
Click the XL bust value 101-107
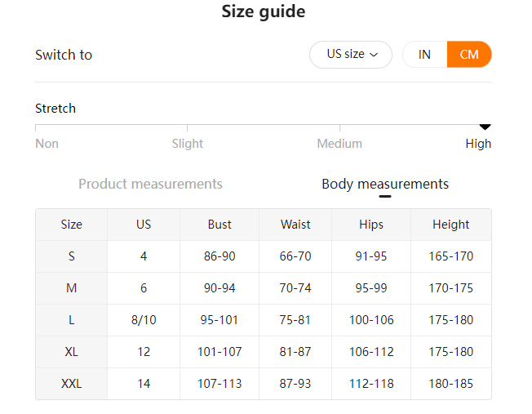[x=219, y=352]
